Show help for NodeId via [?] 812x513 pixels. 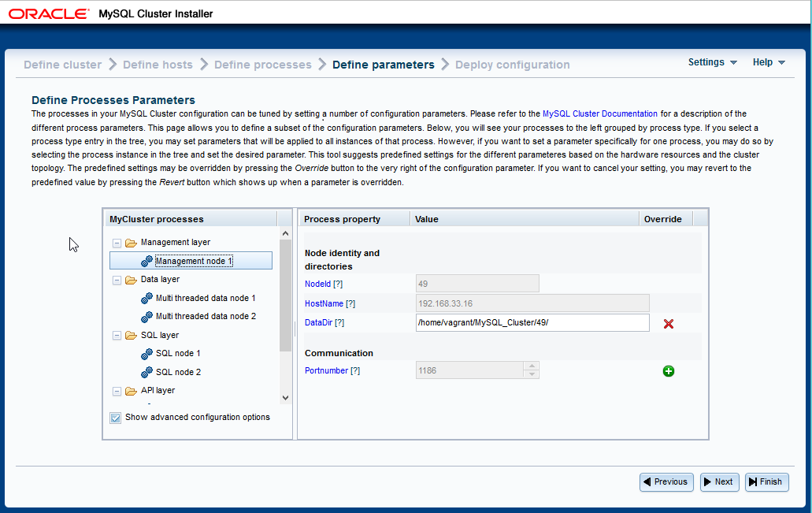click(338, 284)
